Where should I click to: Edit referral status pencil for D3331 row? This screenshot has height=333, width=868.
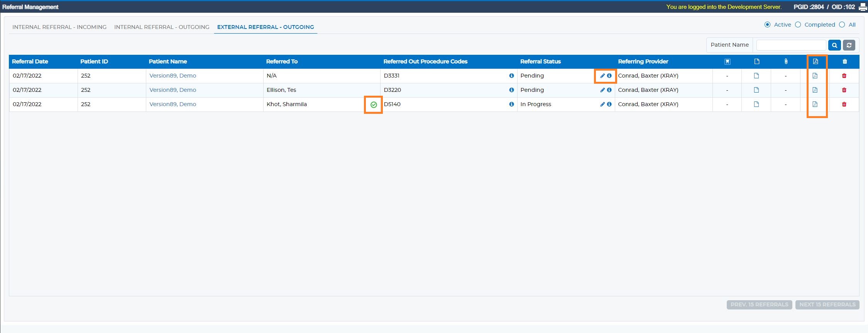[x=602, y=76]
